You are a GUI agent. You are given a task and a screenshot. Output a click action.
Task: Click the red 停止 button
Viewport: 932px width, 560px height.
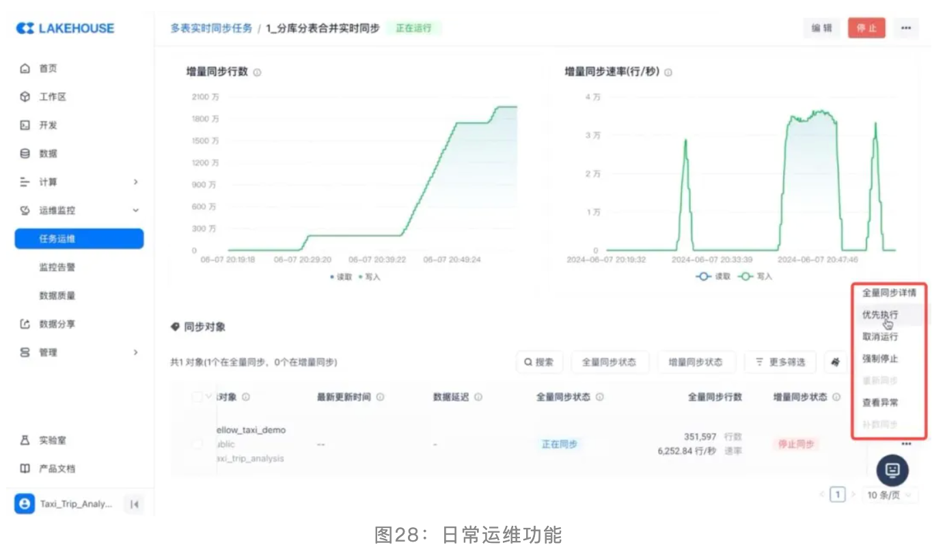tap(866, 28)
